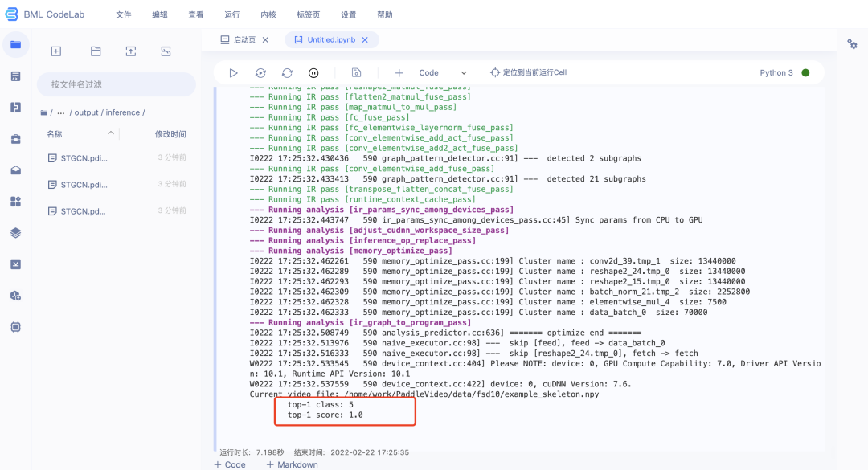
Task: Click the ir_graph_to_program_pass analysis line
Action: tap(360, 322)
